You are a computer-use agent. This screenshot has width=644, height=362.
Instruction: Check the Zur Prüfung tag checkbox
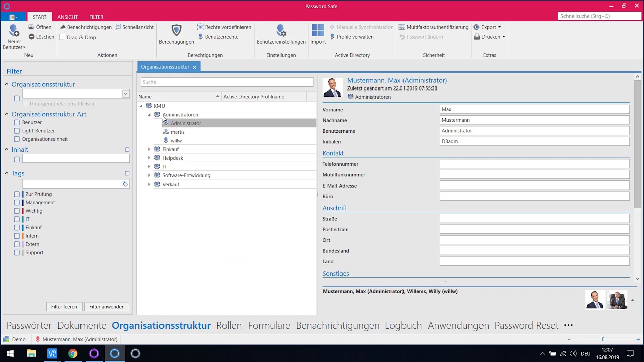[17, 194]
